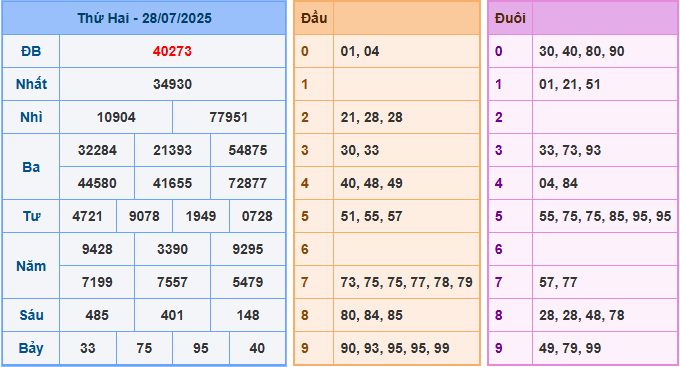Click Đầu row 9 values 90, 93, 95, 95, 99
680x367 pixels.
[395, 348]
